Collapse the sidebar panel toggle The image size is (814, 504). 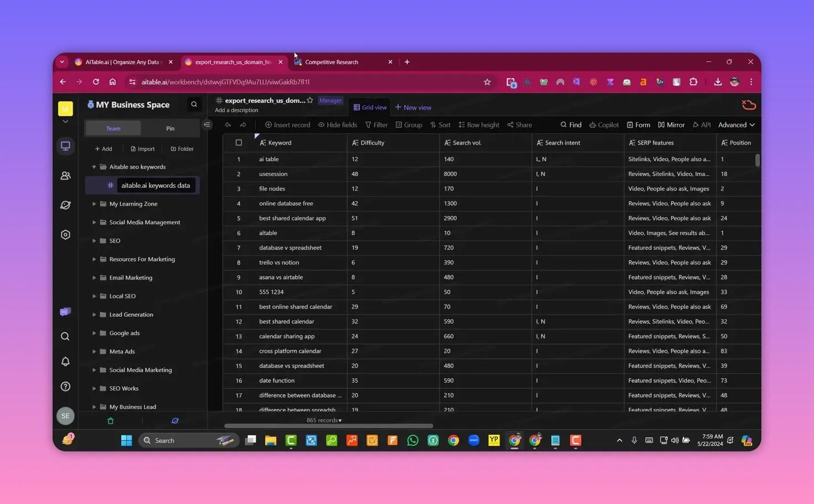pyautogui.click(x=207, y=125)
